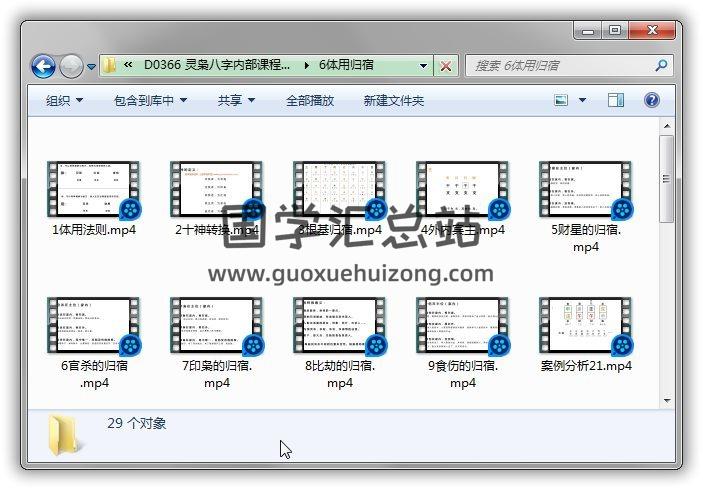Select the 6体用归宿 breadcrumb segment
Viewport: 703px width, 490px height.
coord(346,65)
